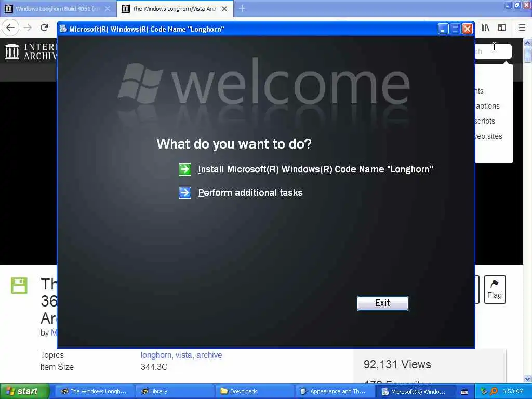Click the taskbar clock showing 6:53 AM
The height and width of the screenshot is (399, 532).
(513, 392)
